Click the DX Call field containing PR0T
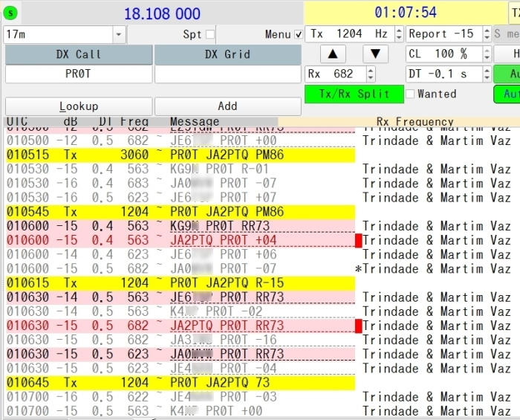The width and height of the screenshot is (520, 420). [79, 74]
